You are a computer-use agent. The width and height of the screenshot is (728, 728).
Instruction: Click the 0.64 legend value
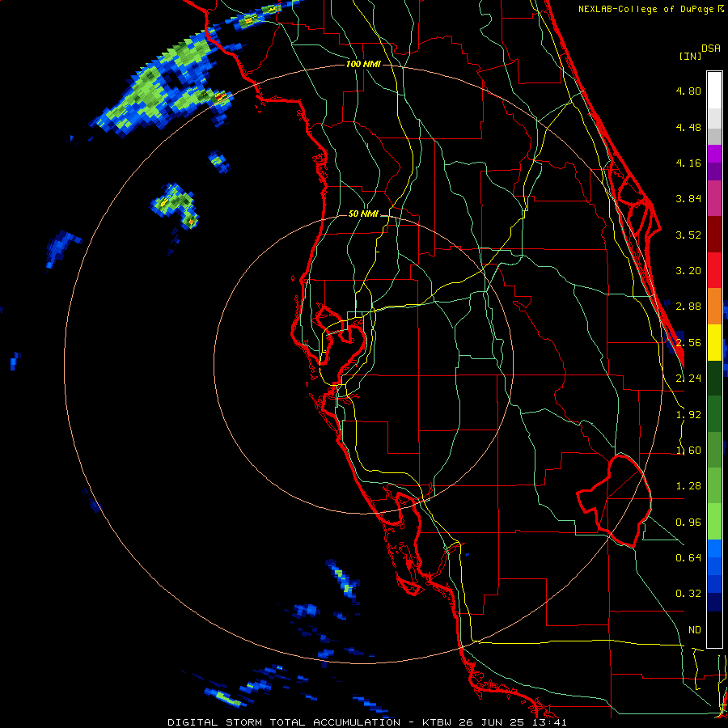click(688, 558)
